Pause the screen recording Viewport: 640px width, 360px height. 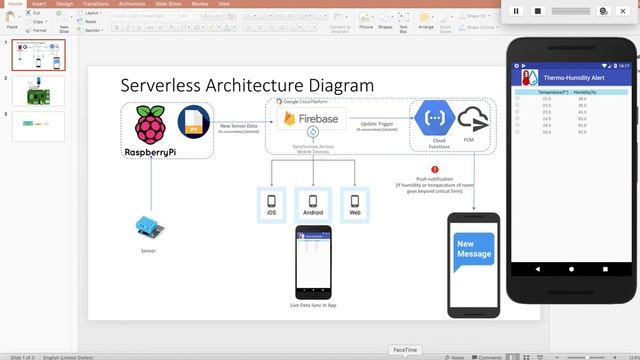[516, 11]
